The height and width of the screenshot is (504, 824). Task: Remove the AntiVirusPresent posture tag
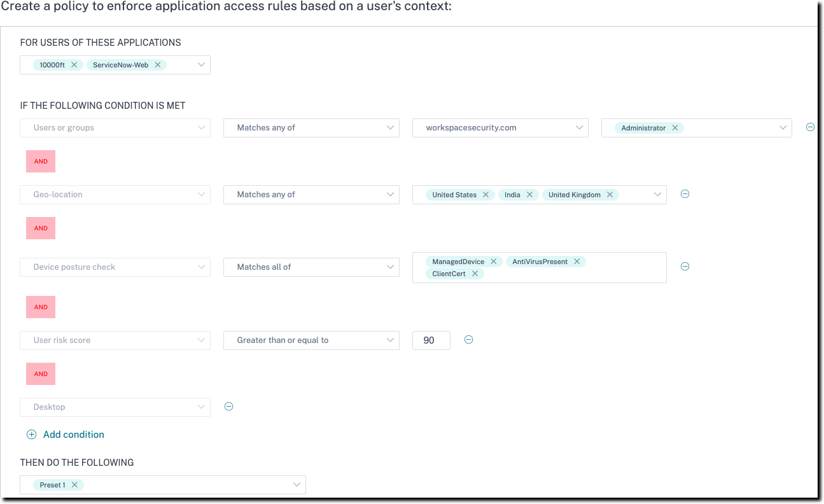click(x=576, y=262)
